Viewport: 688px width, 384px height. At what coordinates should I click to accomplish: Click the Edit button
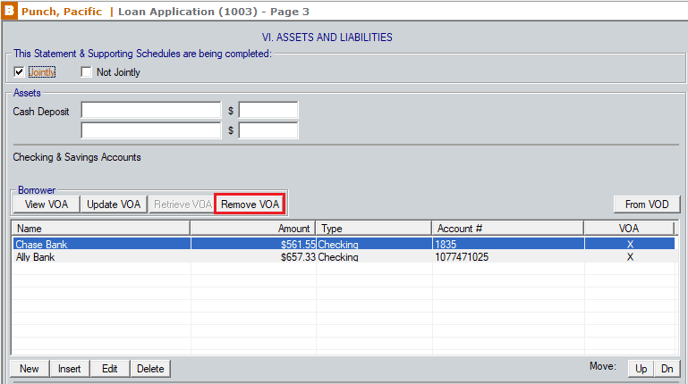pos(110,369)
